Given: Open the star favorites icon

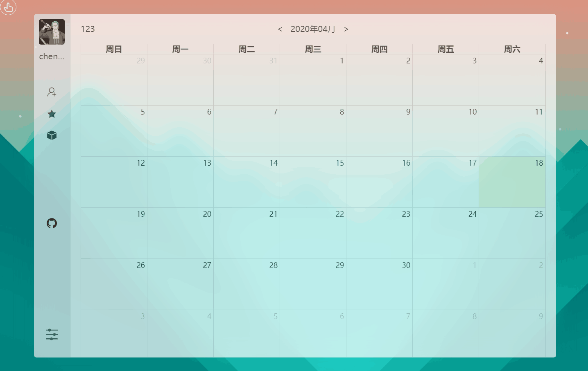Looking at the screenshot, I should point(52,114).
